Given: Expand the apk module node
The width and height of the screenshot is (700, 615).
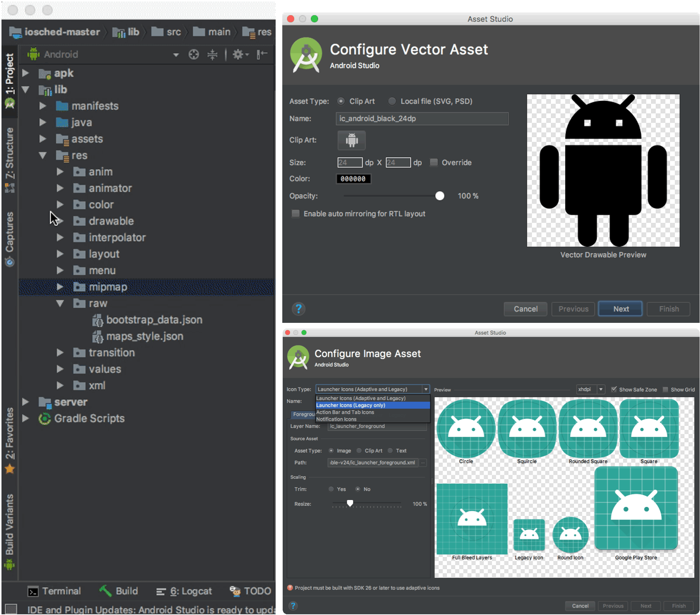Looking at the screenshot, I should [x=25, y=73].
